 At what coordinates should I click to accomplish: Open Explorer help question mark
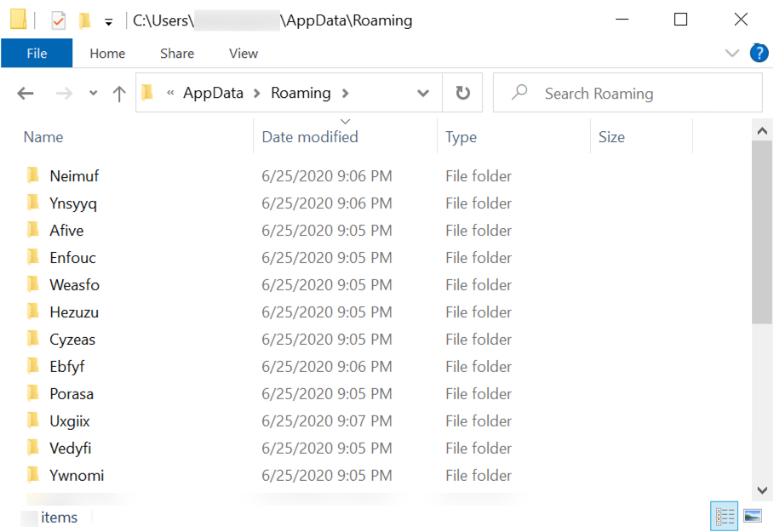(x=759, y=53)
